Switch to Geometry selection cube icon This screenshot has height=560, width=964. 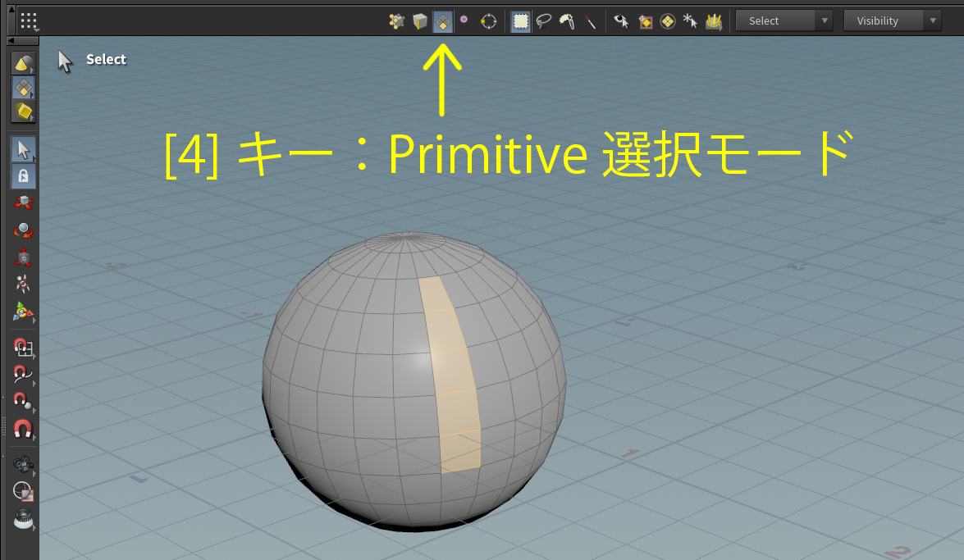click(x=420, y=21)
